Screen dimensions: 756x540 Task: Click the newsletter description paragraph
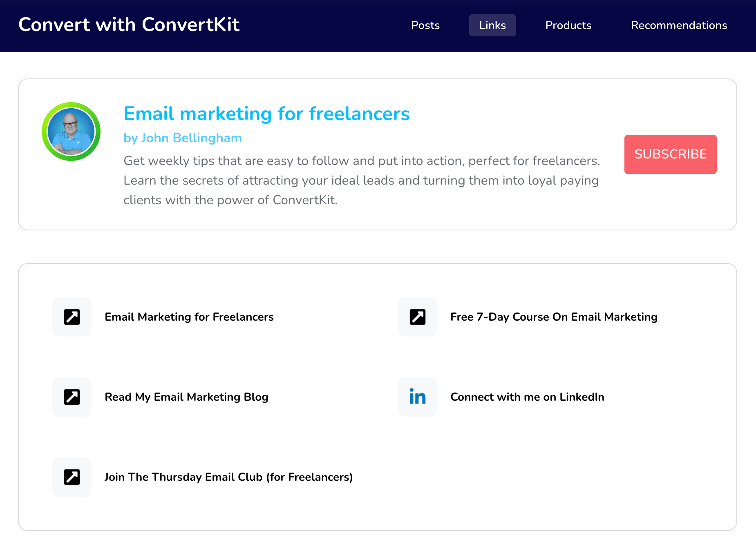362,180
